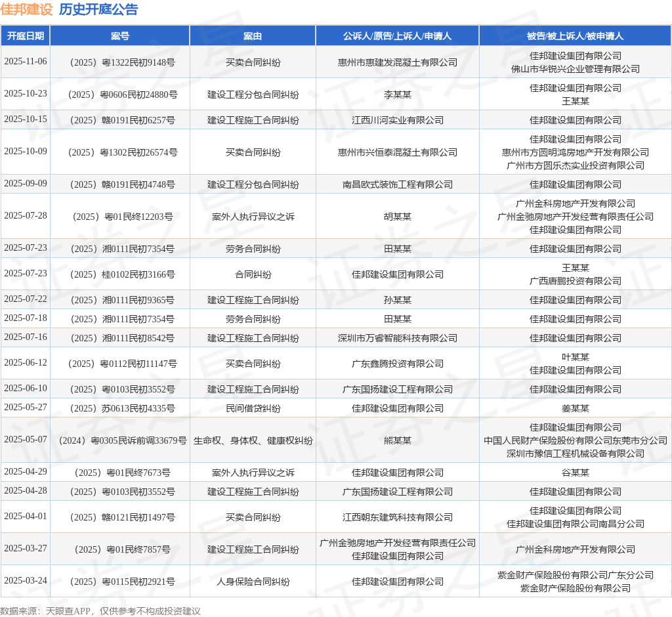Click plaintiff 惠州市惠建发混凝土有限公司
672x617 pixels.
point(397,62)
